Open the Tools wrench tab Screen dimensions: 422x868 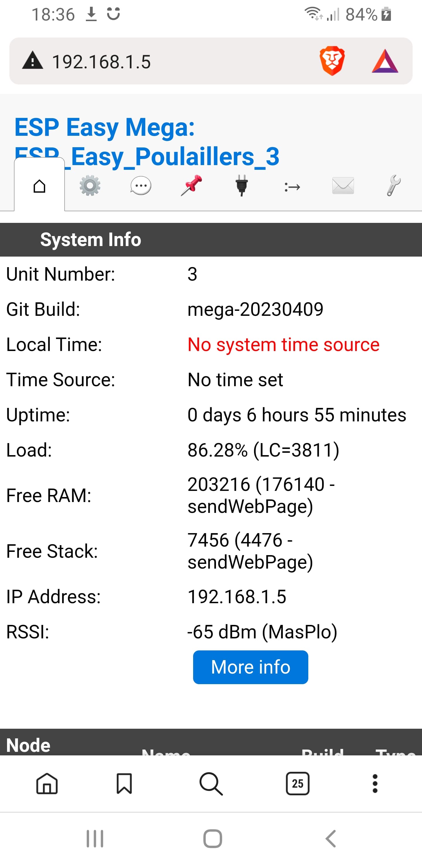point(393,186)
